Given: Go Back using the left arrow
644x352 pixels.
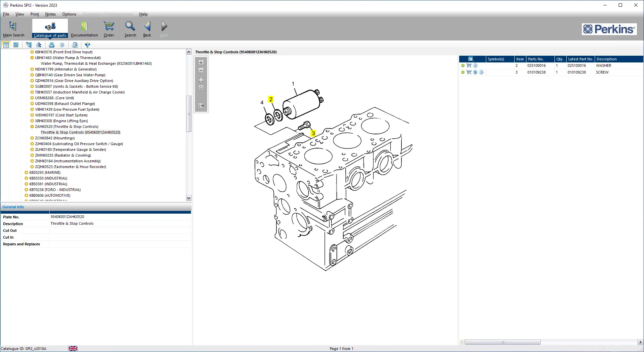Looking at the screenshot, I should click(x=147, y=29).
